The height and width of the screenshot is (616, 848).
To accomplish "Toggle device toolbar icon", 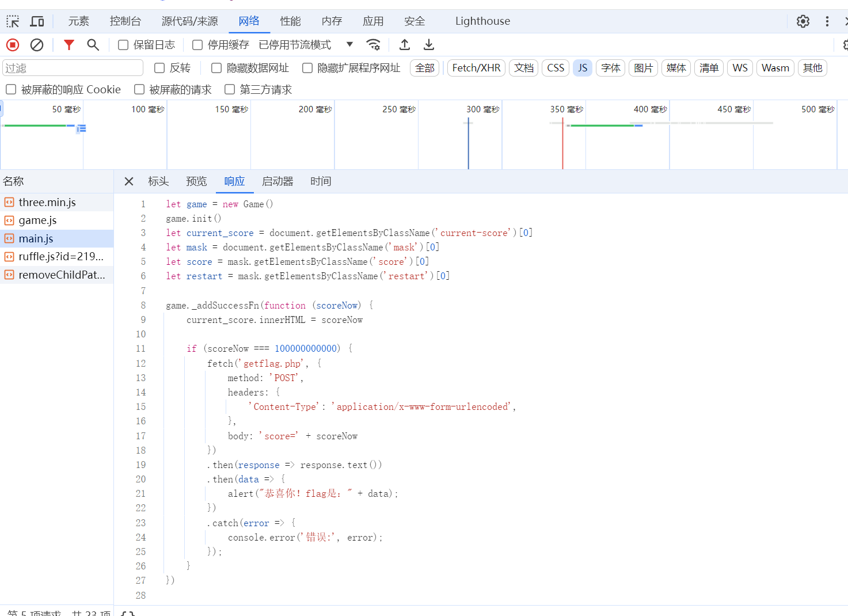I will coord(37,21).
